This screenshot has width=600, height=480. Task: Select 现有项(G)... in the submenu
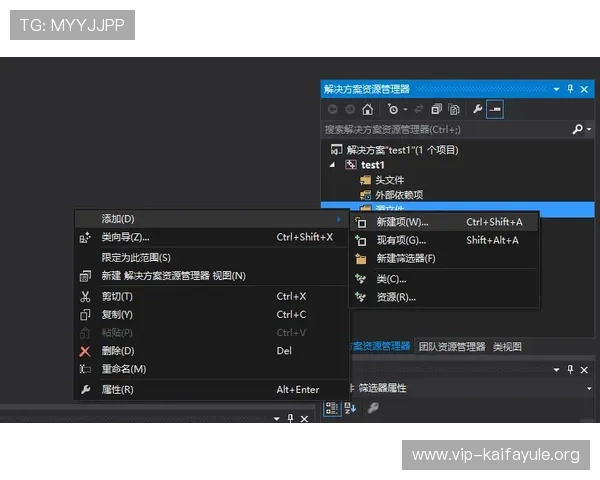click(x=443, y=240)
